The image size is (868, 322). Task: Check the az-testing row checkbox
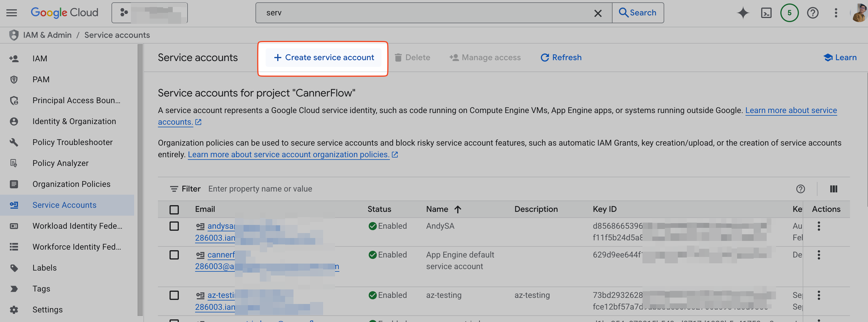click(174, 295)
